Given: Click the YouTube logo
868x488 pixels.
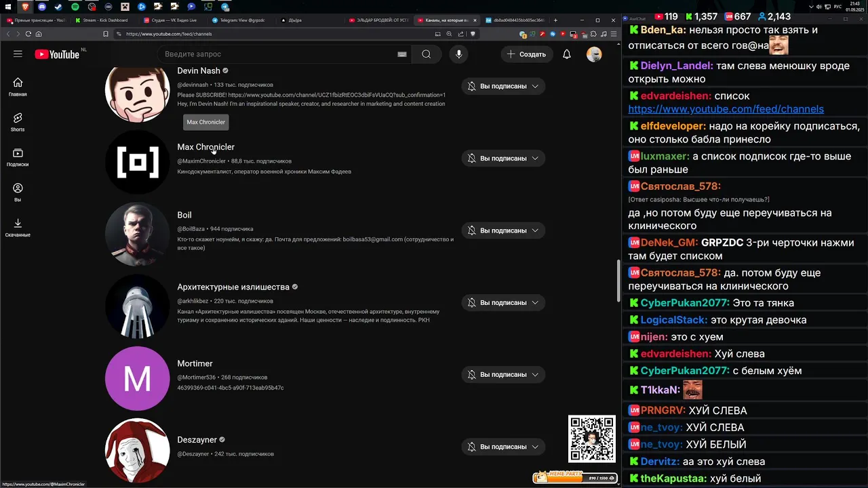Looking at the screenshot, I should coord(57,54).
